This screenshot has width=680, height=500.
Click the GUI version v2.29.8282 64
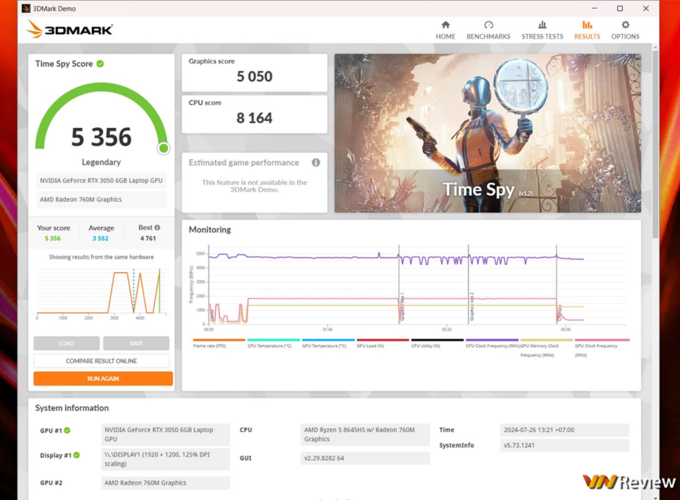pyautogui.click(x=365, y=458)
